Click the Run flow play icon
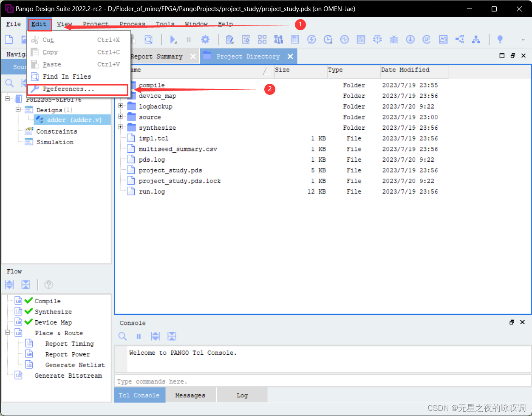The image size is (532, 416). [x=173, y=40]
